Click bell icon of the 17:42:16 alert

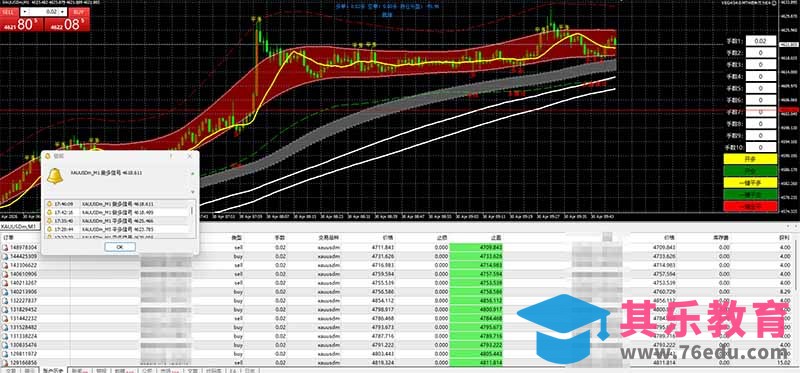point(49,212)
